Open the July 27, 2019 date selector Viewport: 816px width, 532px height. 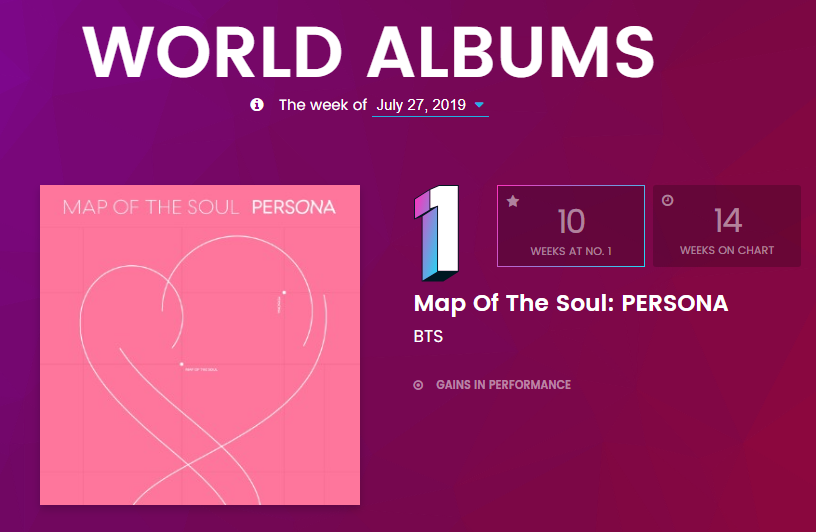[x=420, y=105]
